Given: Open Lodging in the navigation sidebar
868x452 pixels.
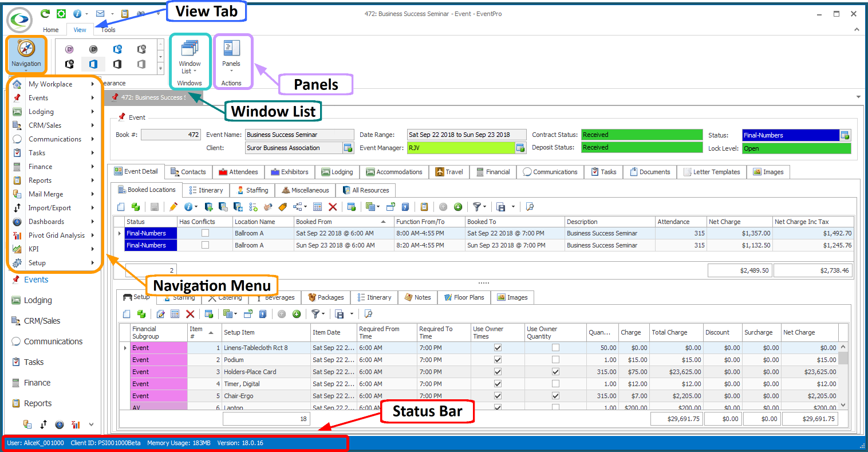Looking at the screenshot, I should 38,300.
